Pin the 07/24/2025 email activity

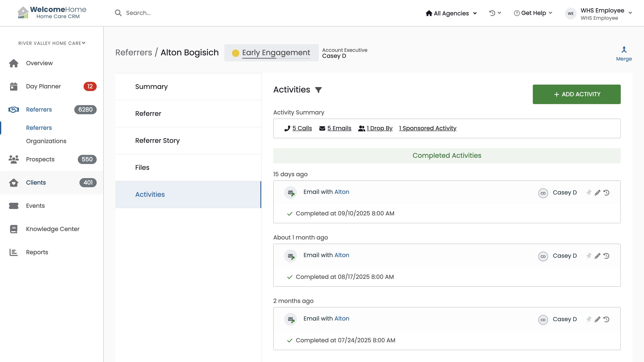tap(589, 319)
